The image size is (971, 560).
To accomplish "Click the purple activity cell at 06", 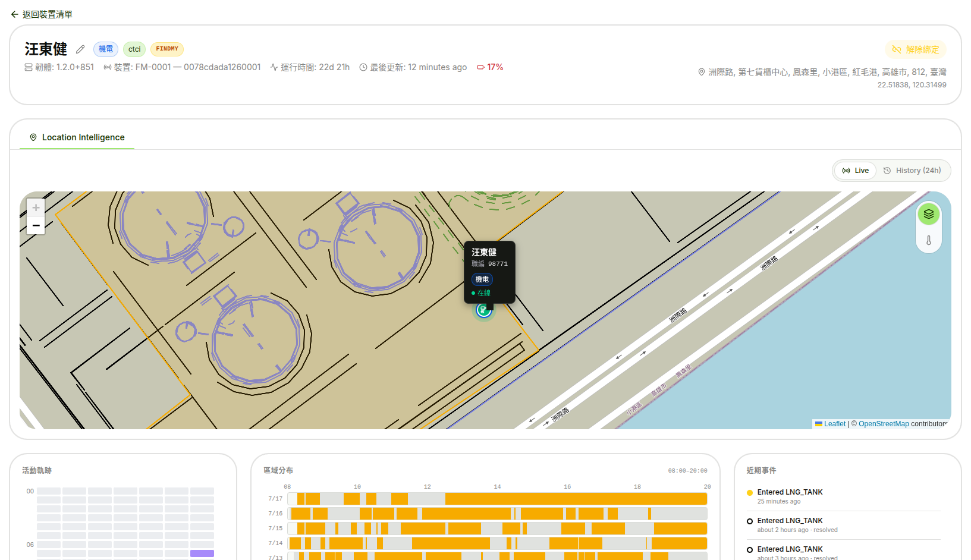I will (x=202, y=553).
